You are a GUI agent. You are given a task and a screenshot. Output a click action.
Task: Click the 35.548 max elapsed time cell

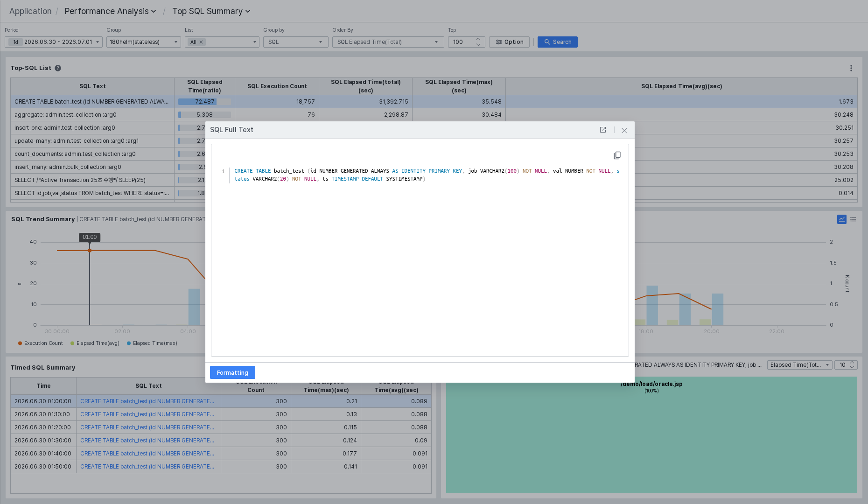[459, 102]
